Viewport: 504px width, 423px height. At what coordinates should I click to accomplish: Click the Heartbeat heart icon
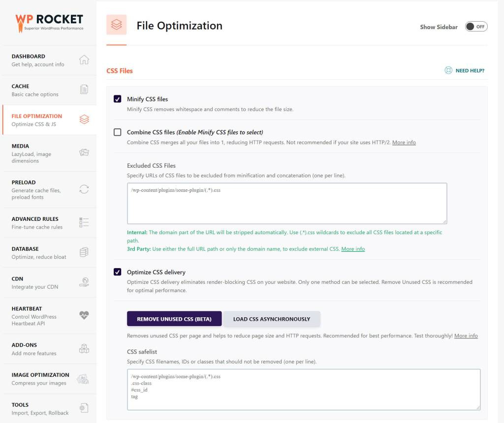click(84, 315)
